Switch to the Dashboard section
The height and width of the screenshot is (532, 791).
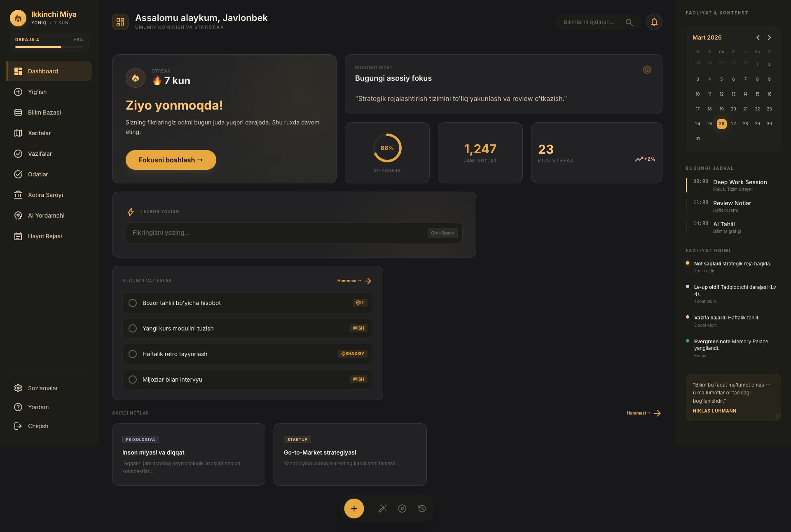(x=43, y=71)
